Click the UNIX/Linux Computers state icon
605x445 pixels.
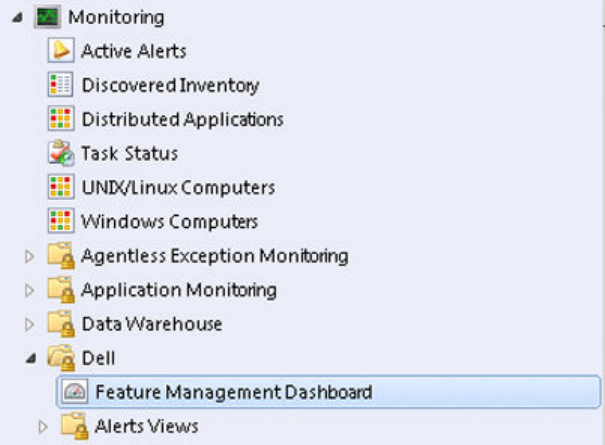tap(61, 187)
